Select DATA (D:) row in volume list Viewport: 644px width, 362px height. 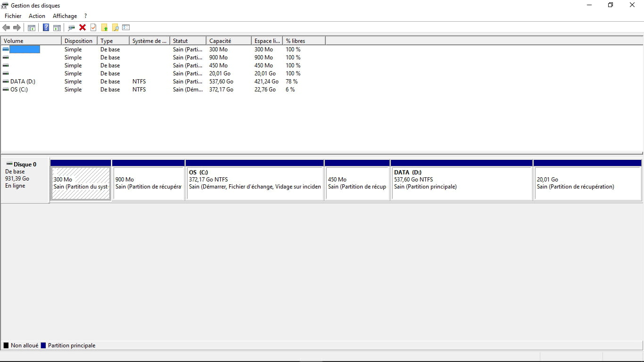23,82
